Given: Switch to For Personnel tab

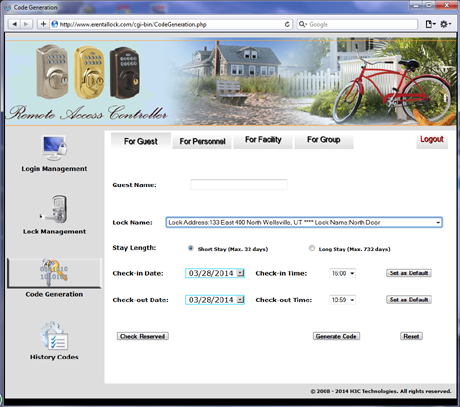Looking at the screenshot, I should pos(202,141).
